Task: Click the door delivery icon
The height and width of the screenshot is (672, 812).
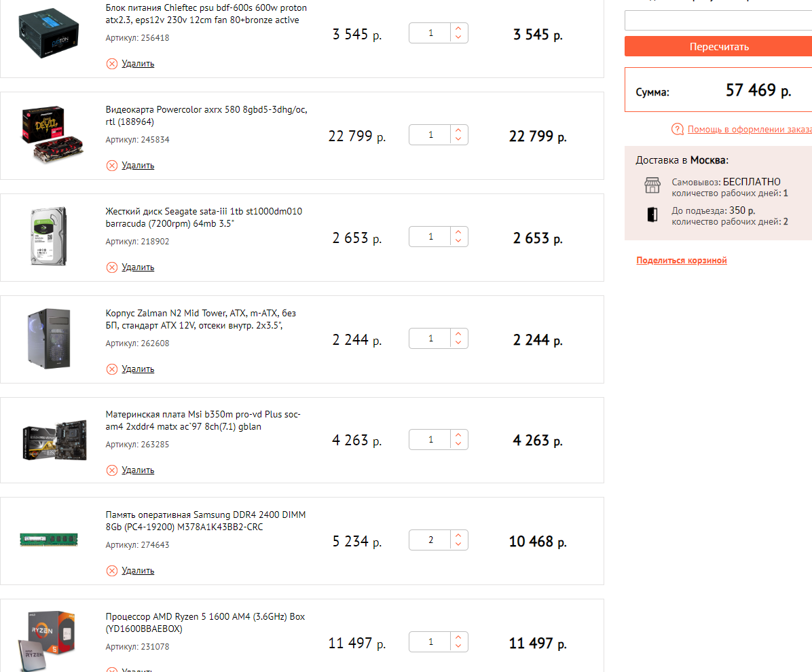Action: point(652,215)
